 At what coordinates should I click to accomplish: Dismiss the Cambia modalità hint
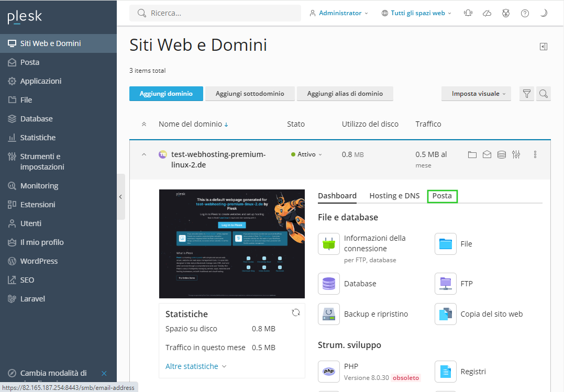(x=104, y=373)
